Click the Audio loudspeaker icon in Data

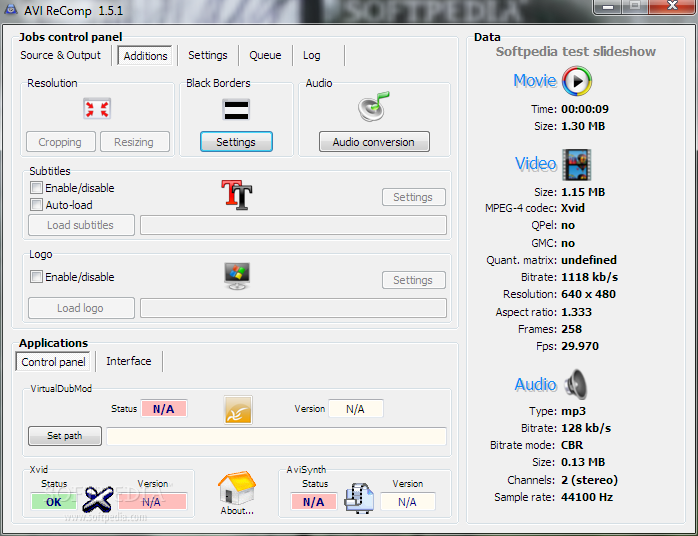pos(576,384)
